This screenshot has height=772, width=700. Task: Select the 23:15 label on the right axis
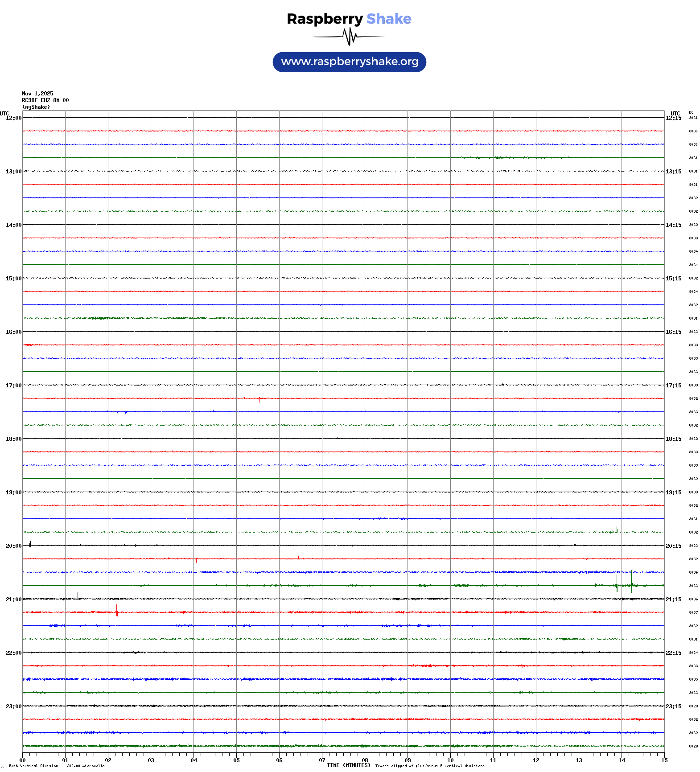[673, 706]
